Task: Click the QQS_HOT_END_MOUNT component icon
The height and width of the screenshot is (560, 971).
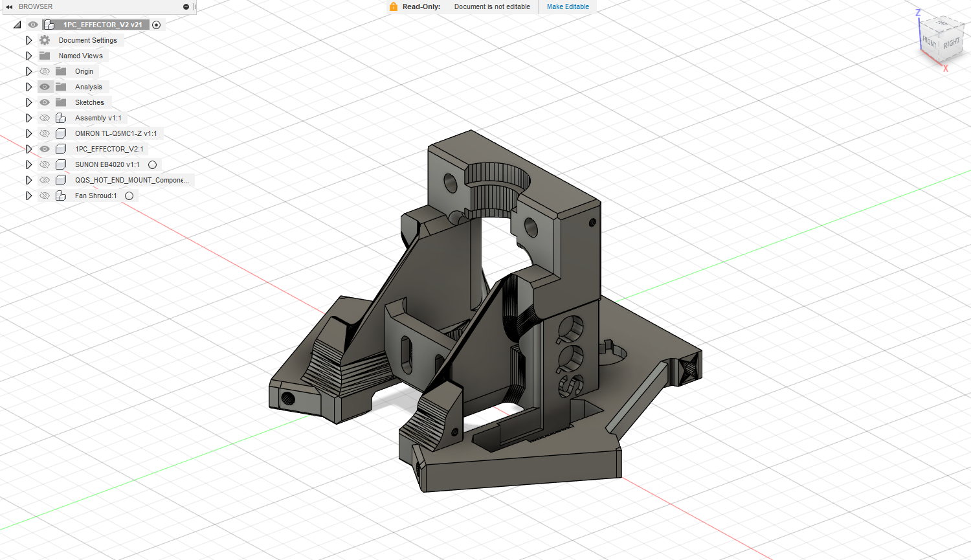Action: (x=61, y=180)
